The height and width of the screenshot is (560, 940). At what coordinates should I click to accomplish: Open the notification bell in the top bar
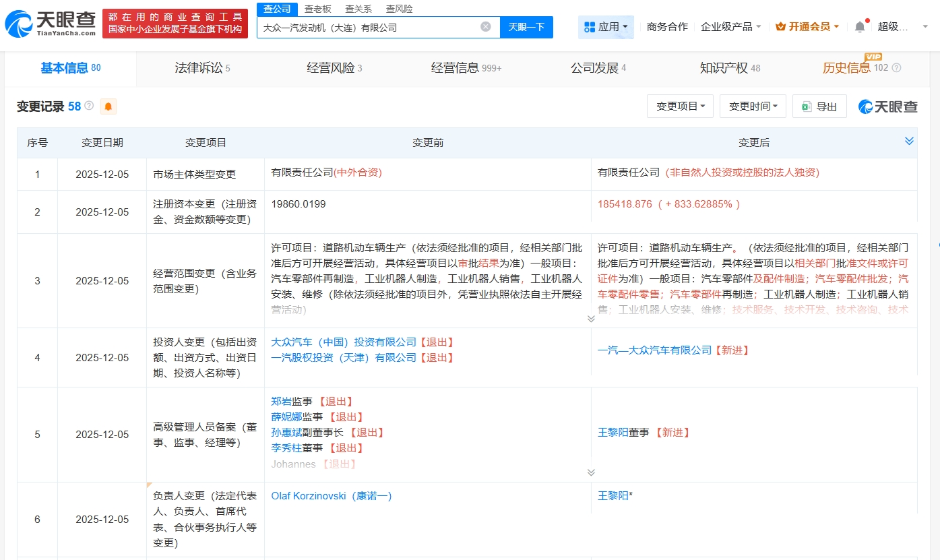pos(859,27)
